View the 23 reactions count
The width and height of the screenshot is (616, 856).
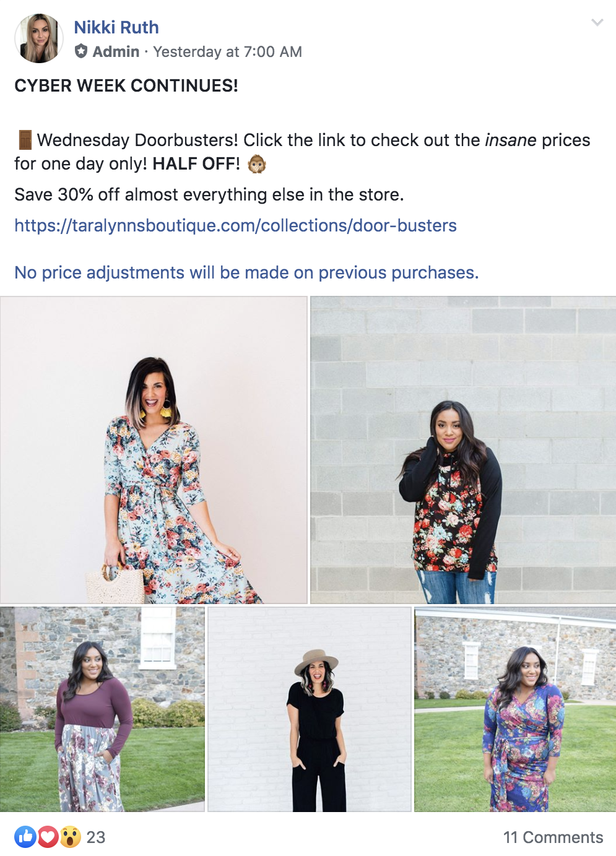(96, 837)
